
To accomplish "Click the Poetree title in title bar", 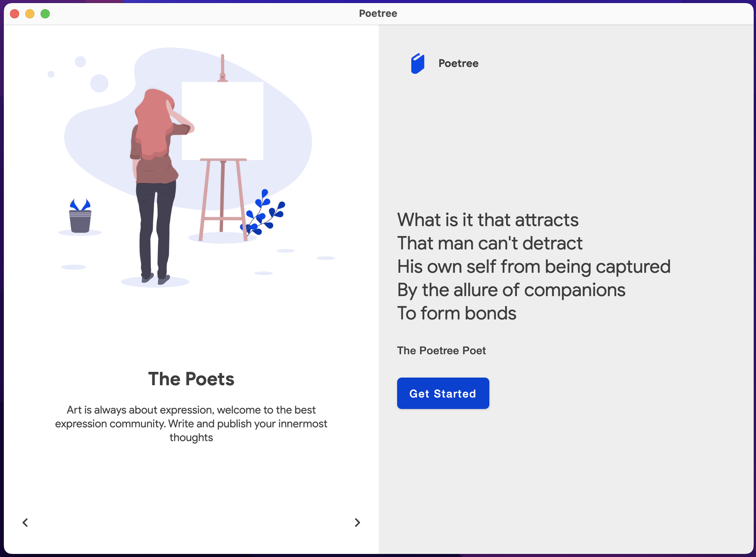I will [378, 14].
